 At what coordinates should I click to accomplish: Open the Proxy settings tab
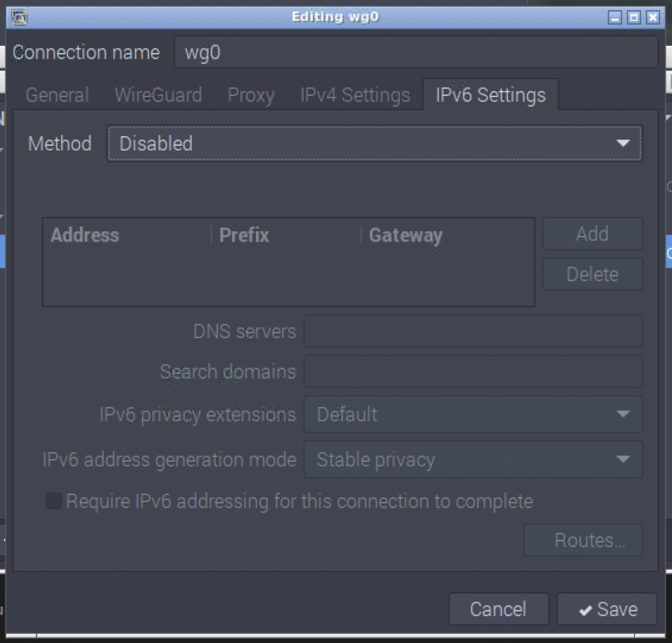click(x=250, y=95)
